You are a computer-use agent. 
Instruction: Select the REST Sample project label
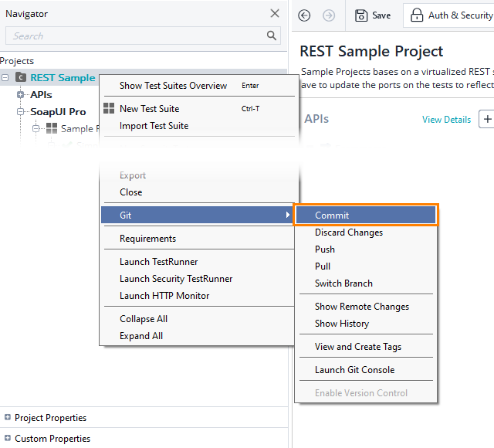[63, 77]
